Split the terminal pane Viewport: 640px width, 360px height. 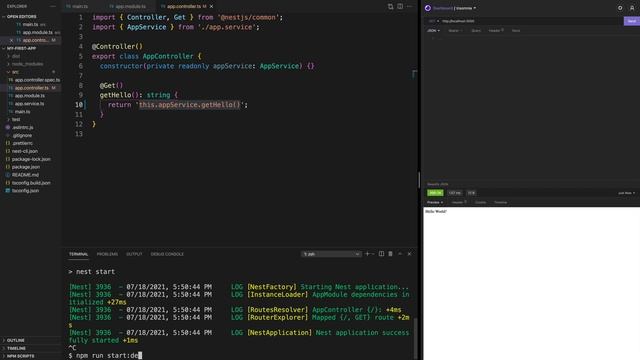(x=381, y=254)
